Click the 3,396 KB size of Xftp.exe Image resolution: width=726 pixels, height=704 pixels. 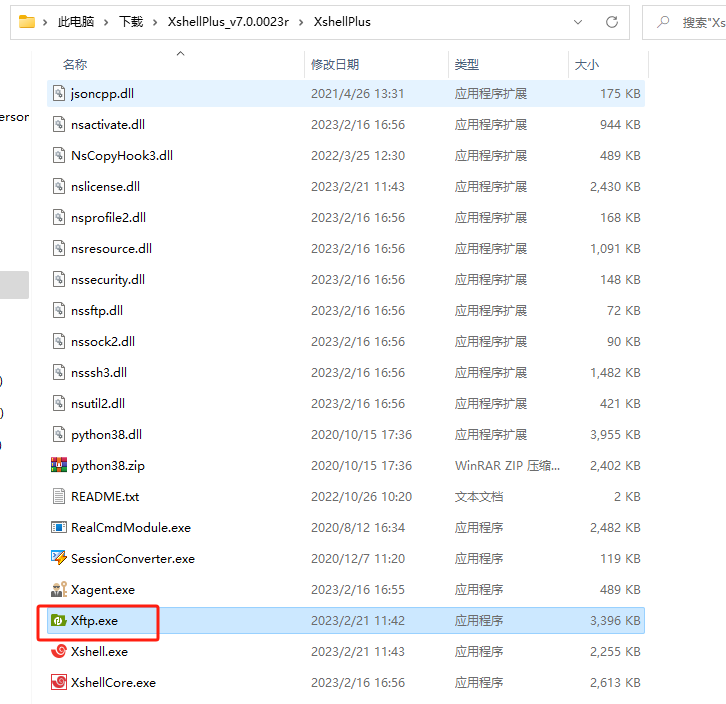click(615, 621)
